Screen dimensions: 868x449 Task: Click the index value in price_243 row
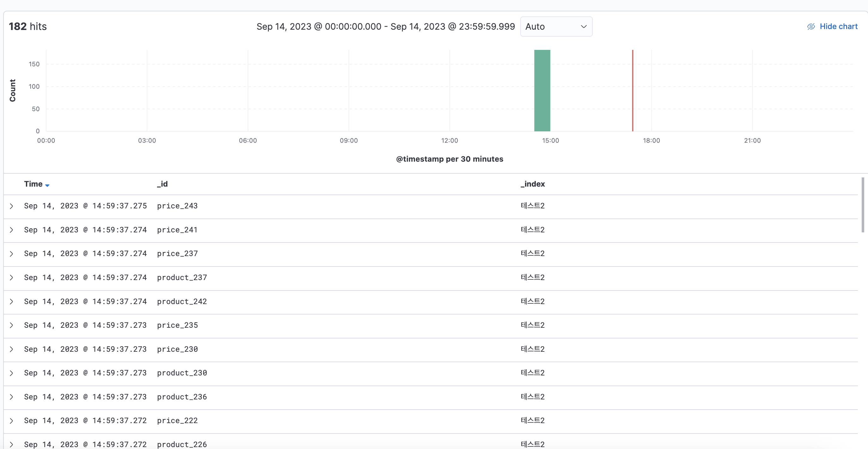point(532,206)
